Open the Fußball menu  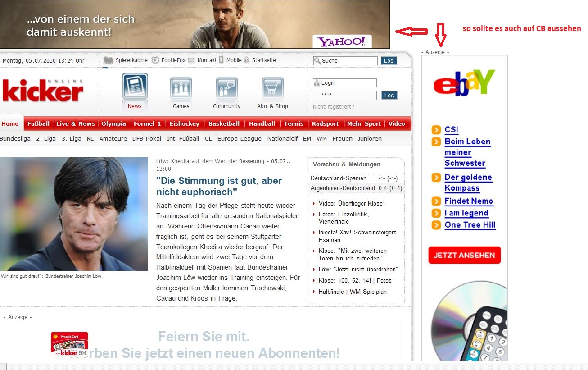pos(38,123)
